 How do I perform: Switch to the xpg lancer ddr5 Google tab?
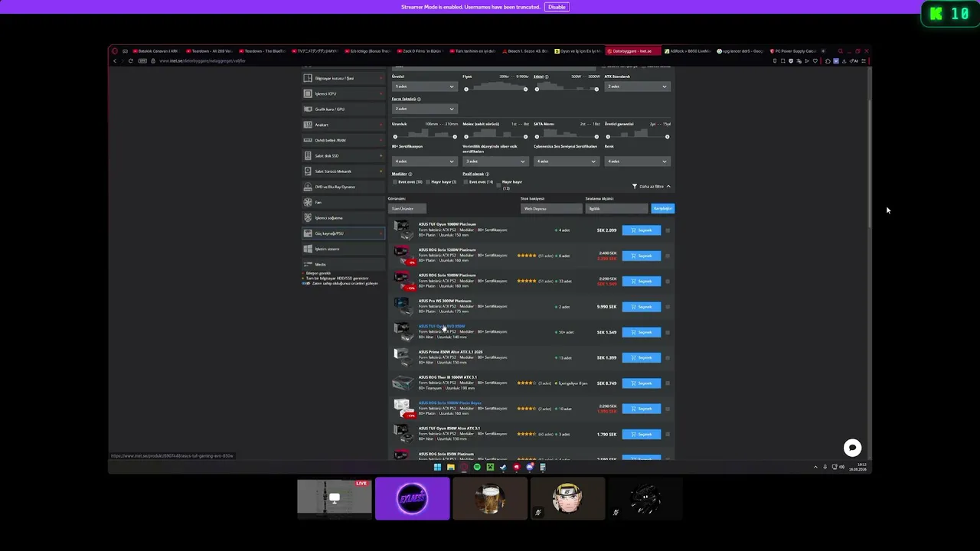(740, 51)
